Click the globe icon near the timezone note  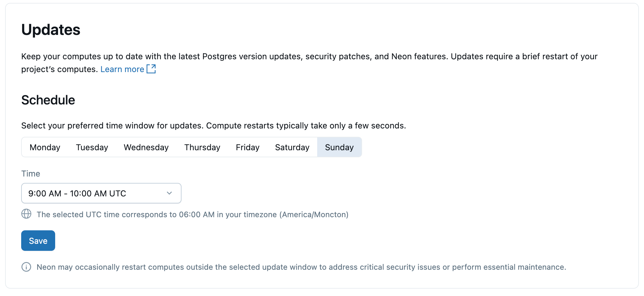(26, 214)
